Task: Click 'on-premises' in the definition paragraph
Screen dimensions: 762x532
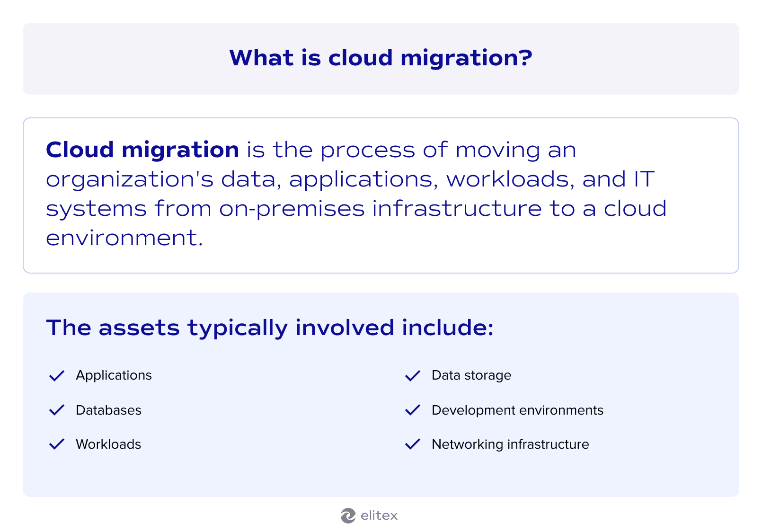Action: point(292,209)
